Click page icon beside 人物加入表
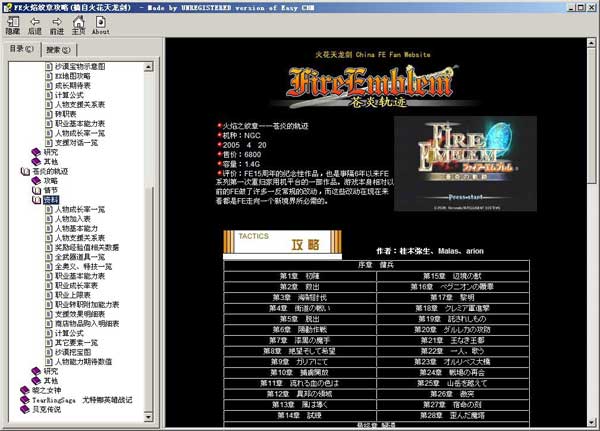 49,219
